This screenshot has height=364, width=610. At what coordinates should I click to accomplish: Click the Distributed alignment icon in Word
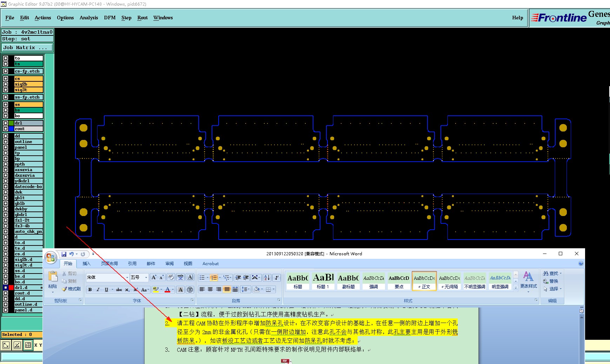pyautogui.click(x=235, y=289)
